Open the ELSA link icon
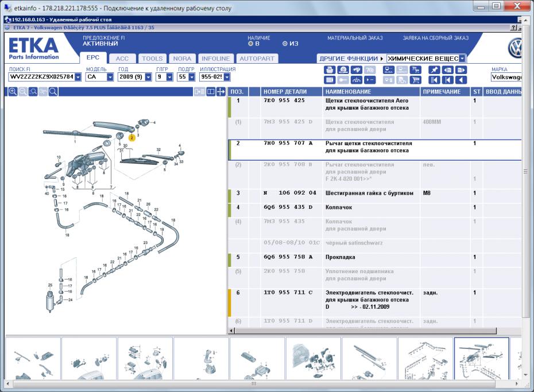534x392 pixels. coord(389,70)
